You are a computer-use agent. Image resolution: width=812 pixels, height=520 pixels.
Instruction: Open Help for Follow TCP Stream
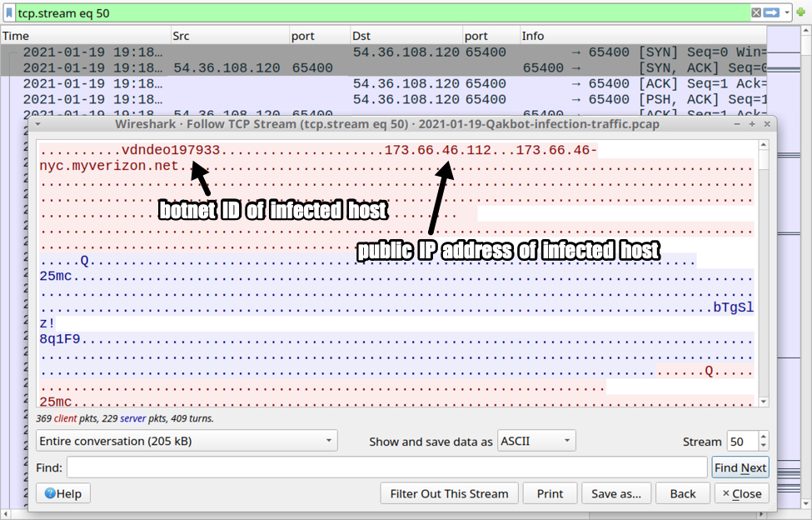63,493
